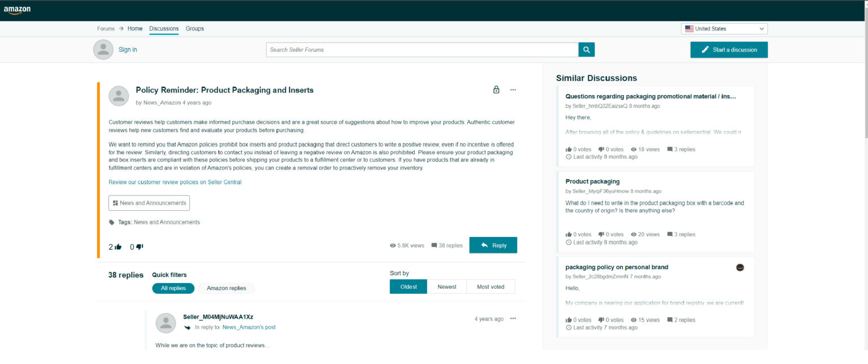Enable the Amazon replies filter
Viewport: 868px width, 364px height.
(226, 288)
